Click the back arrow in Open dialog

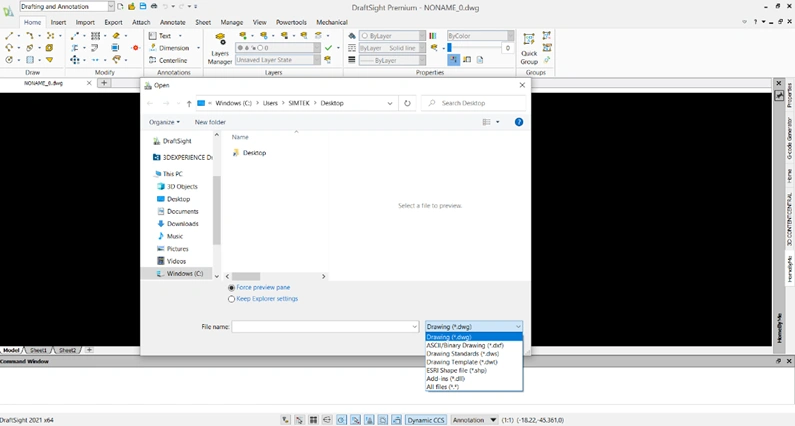coord(150,103)
